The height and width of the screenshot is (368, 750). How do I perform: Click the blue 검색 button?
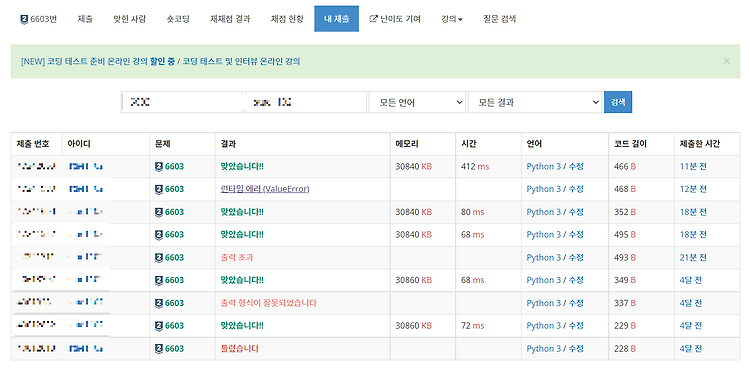point(618,102)
